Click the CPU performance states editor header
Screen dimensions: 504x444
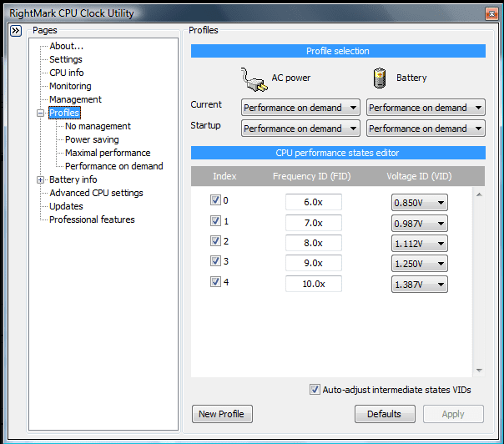[x=338, y=153]
